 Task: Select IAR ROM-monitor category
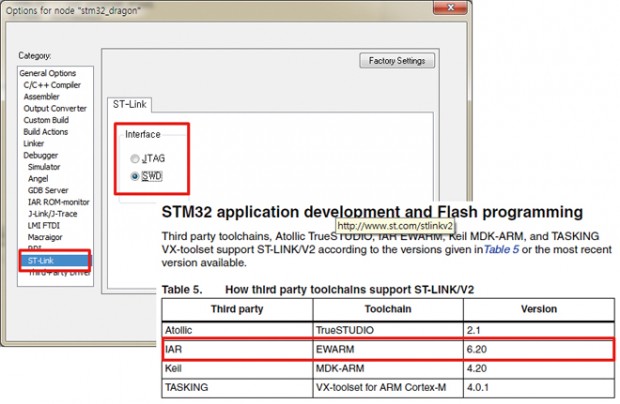(58, 202)
